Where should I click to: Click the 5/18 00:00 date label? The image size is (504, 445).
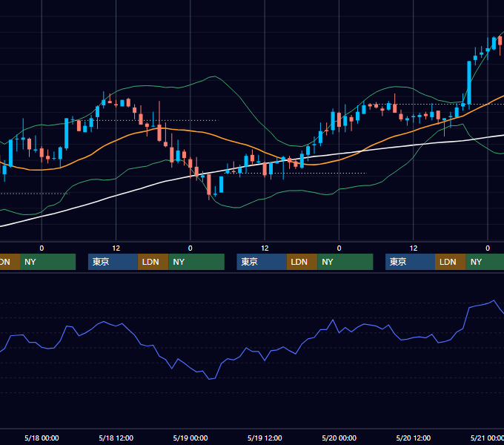pyautogui.click(x=42, y=438)
